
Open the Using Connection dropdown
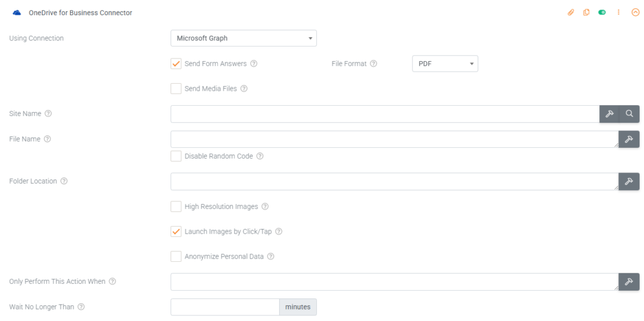[x=243, y=38]
